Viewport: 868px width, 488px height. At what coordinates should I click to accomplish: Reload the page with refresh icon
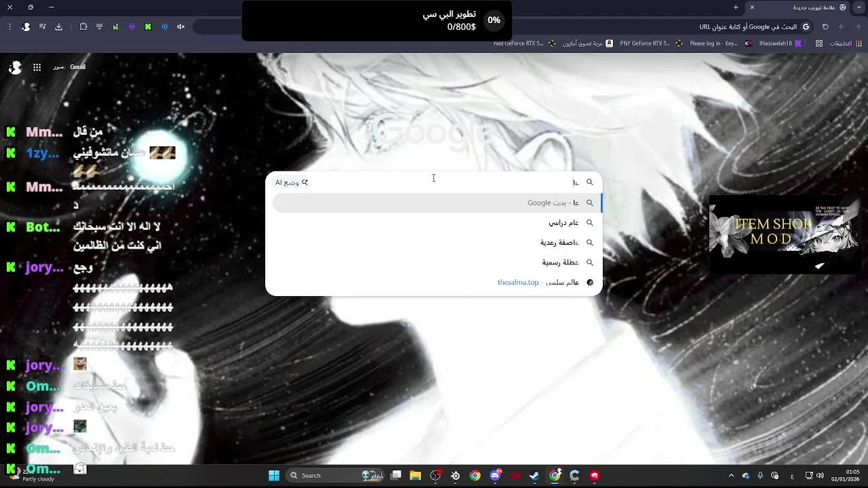click(x=825, y=26)
